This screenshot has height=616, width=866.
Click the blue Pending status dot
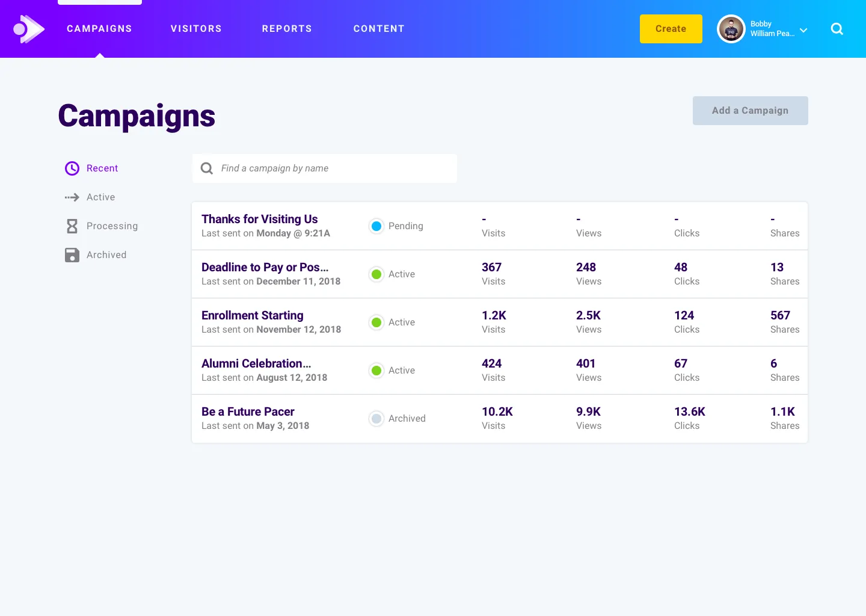click(376, 226)
